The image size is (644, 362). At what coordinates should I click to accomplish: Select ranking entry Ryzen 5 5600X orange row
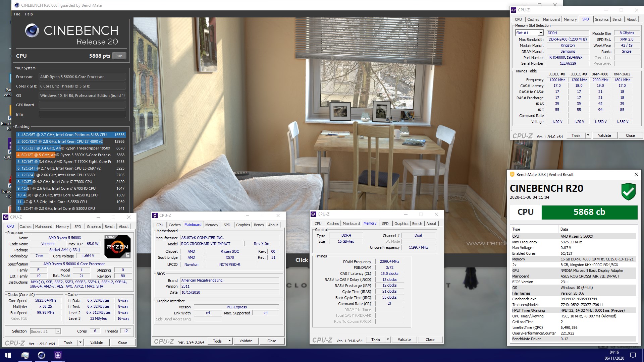click(x=71, y=155)
